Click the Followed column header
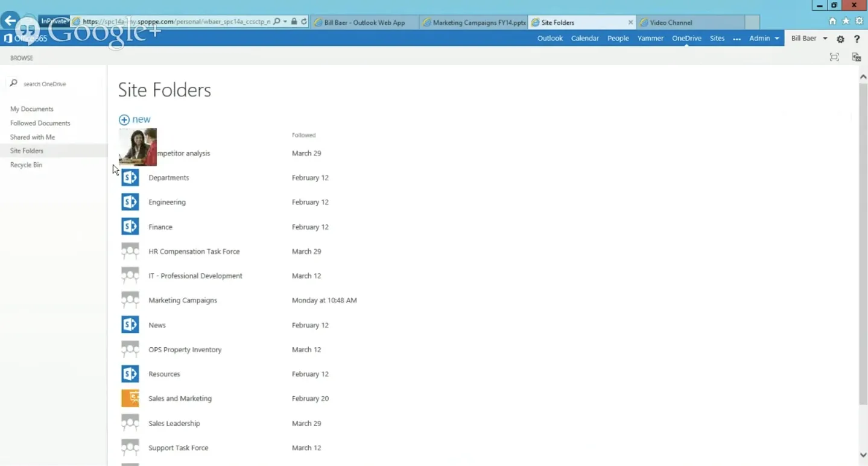The image size is (868, 466). 304,135
